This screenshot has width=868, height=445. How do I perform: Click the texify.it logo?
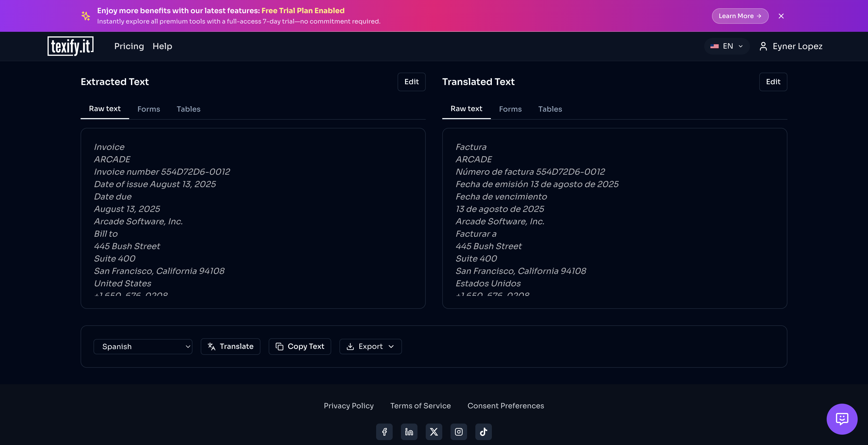pos(71,46)
